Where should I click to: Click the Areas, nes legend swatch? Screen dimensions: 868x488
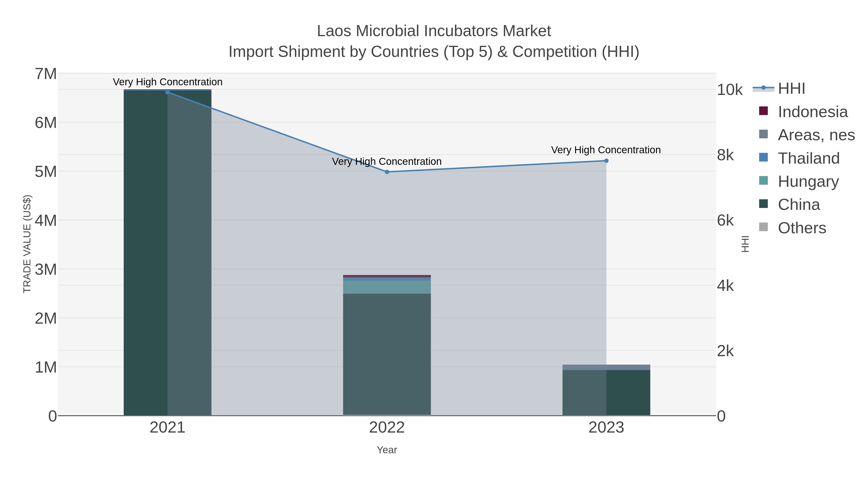pyautogui.click(x=763, y=134)
